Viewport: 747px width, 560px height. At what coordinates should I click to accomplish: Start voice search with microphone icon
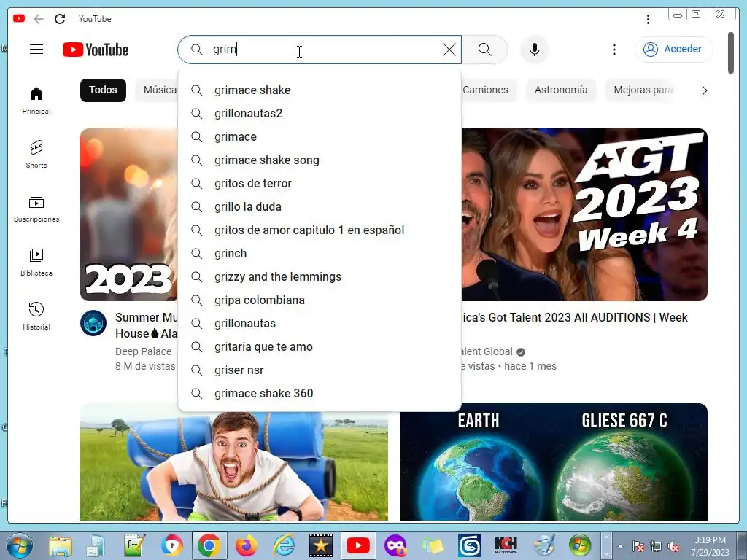[x=535, y=50]
